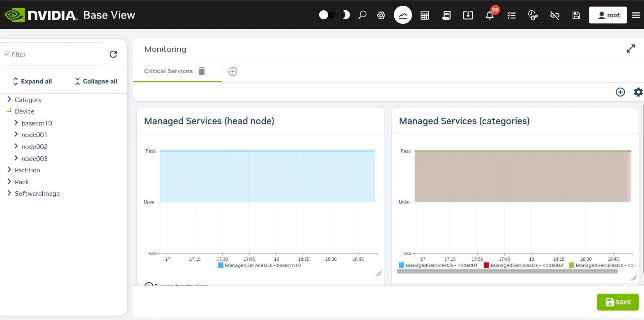The width and height of the screenshot is (644, 320).
Task: Open the checklist tasks icon
Action: (511, 15)
